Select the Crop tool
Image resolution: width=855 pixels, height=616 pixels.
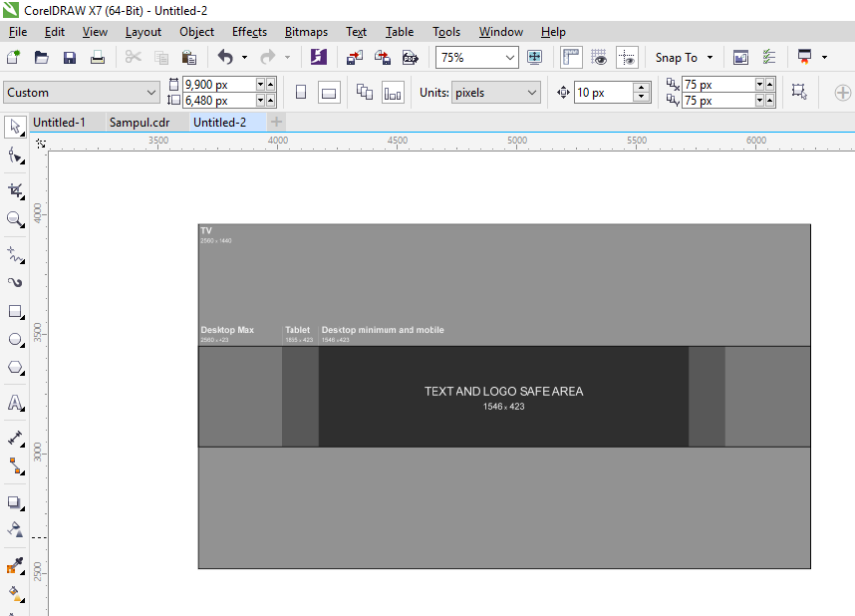[x=15, y=191]
